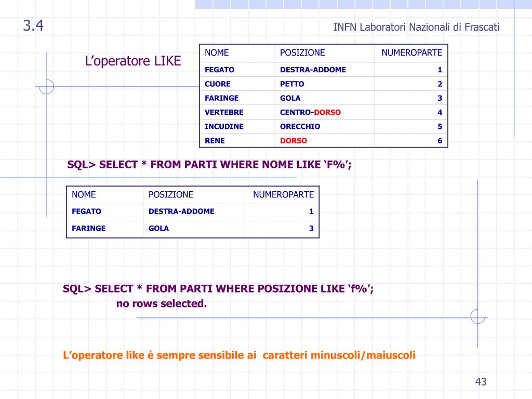Click "INFN Laboratori Nazionali di Frascati" header
Screen dimensions: 532x399
[416, 27]
